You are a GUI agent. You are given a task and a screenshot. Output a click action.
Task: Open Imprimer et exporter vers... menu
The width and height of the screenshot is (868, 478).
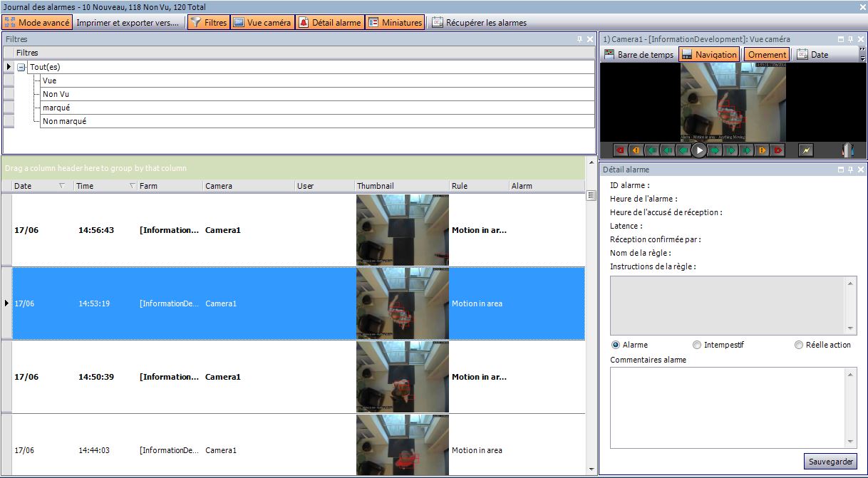pos(128,23)
